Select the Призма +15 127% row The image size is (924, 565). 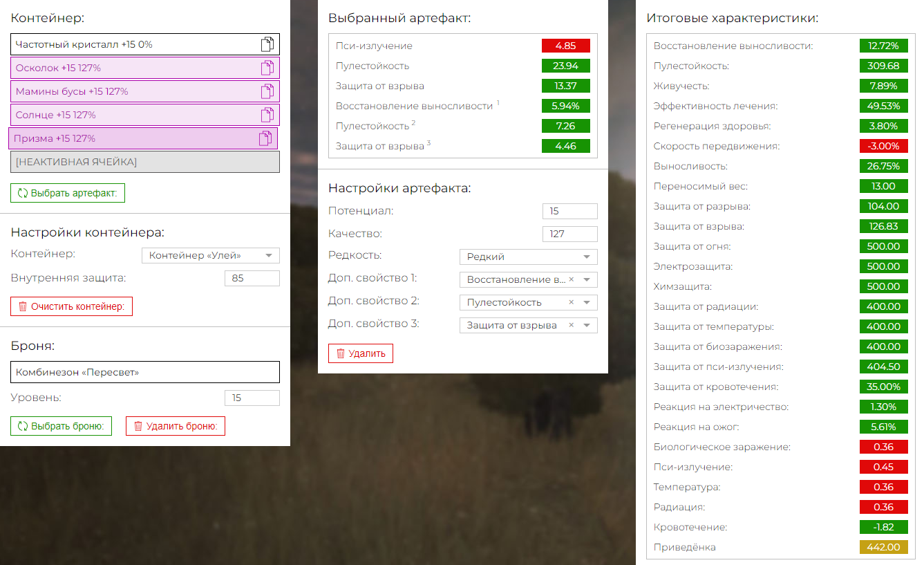143,138
